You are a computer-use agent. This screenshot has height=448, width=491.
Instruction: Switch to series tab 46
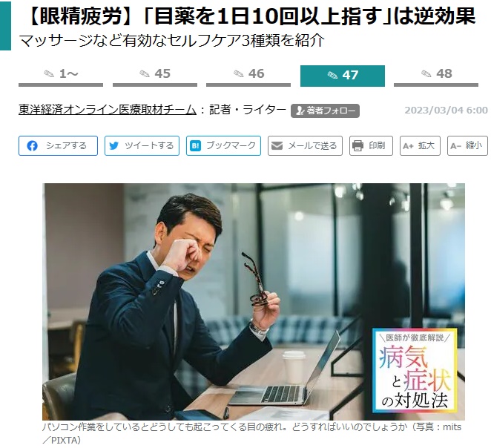tap(248, 76)
